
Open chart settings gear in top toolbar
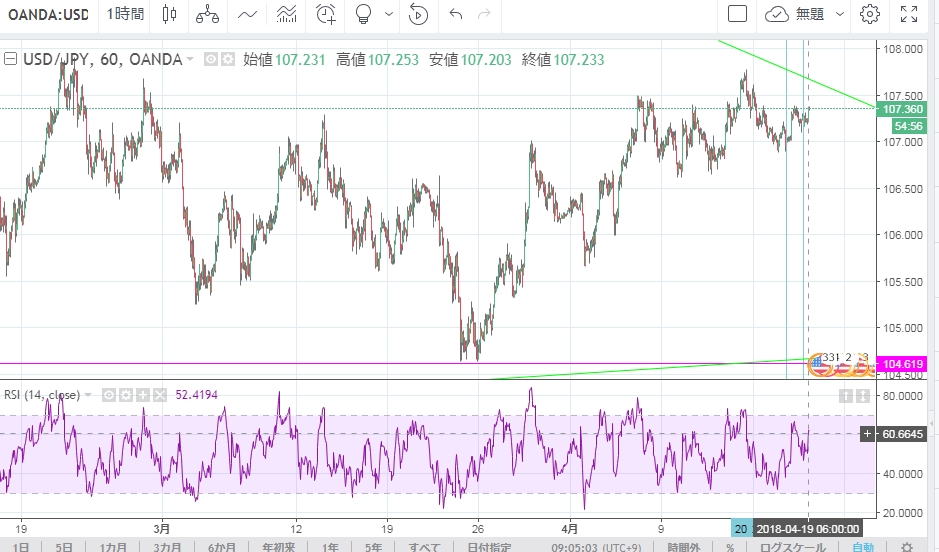870,14
